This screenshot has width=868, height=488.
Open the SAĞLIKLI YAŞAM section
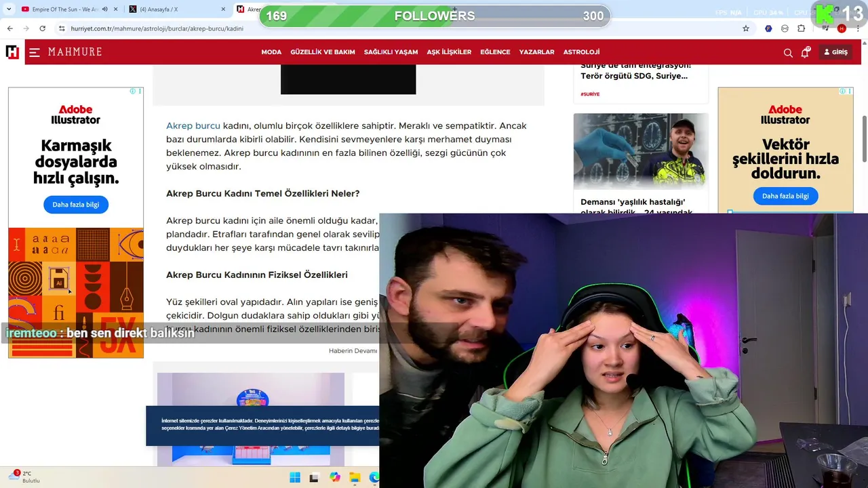[391, 52]
